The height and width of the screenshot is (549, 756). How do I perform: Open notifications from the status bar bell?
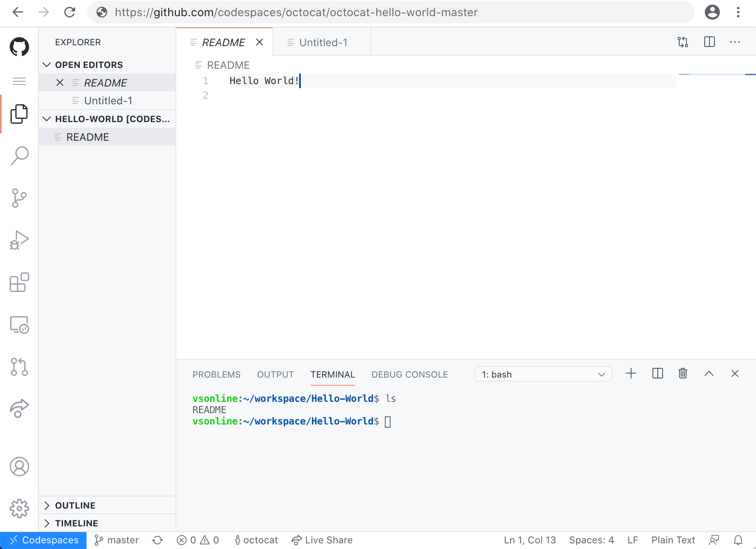[738, 540]
